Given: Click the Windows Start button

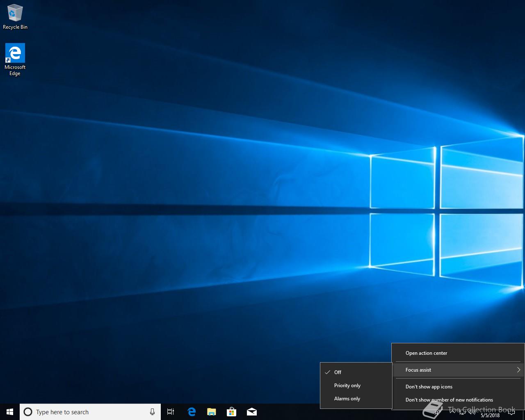Looking at the screenshot, I should point(10,412).
